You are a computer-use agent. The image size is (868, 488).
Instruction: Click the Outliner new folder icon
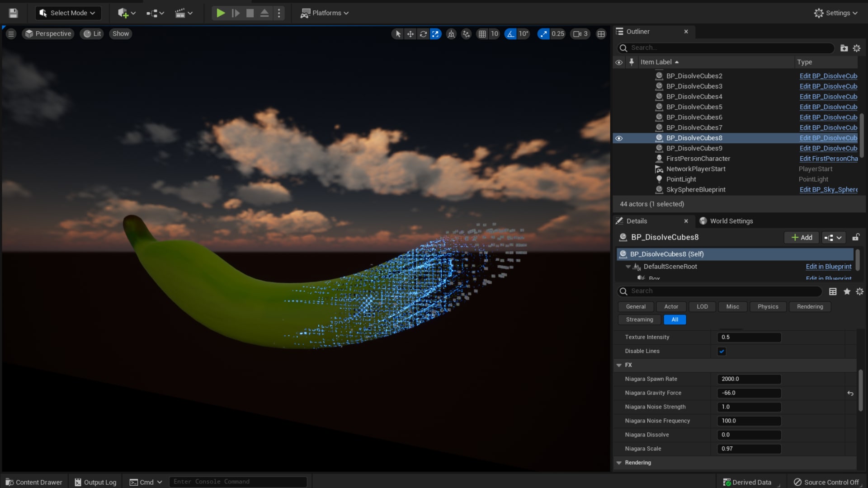(844, 48)
